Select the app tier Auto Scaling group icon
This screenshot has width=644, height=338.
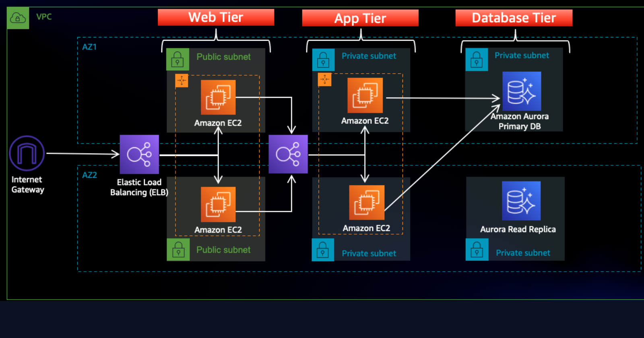[x=324, y=80]
